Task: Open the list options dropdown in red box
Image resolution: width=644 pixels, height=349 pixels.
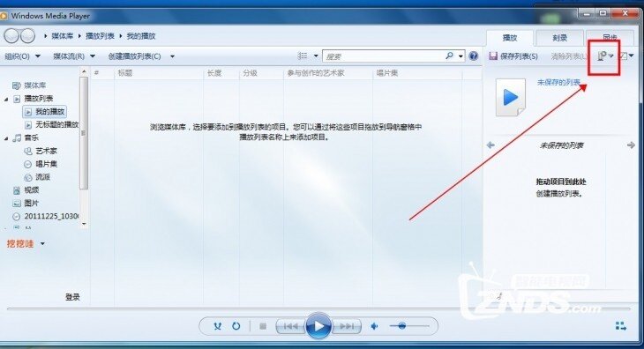Action: point(605,56)
